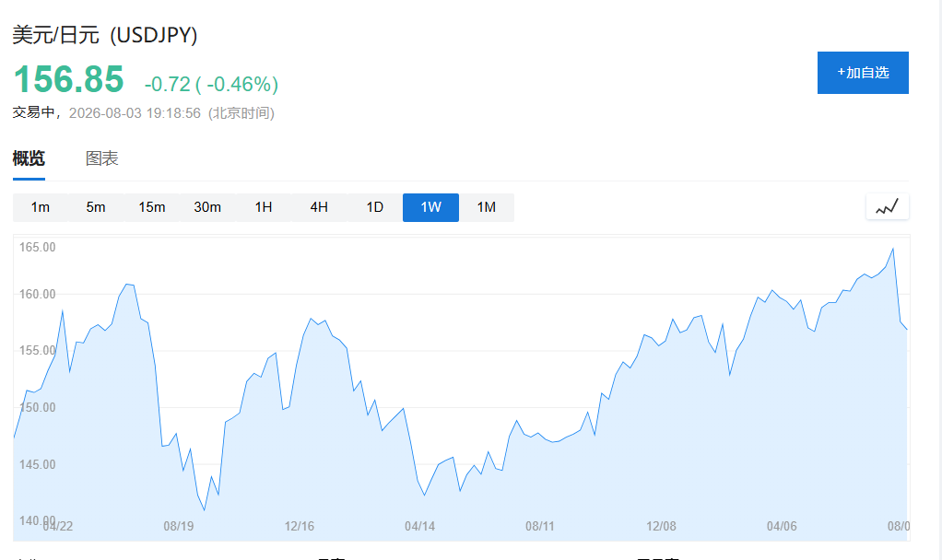
Task: Switch to the 图表 tab
Action: point(101,158)
